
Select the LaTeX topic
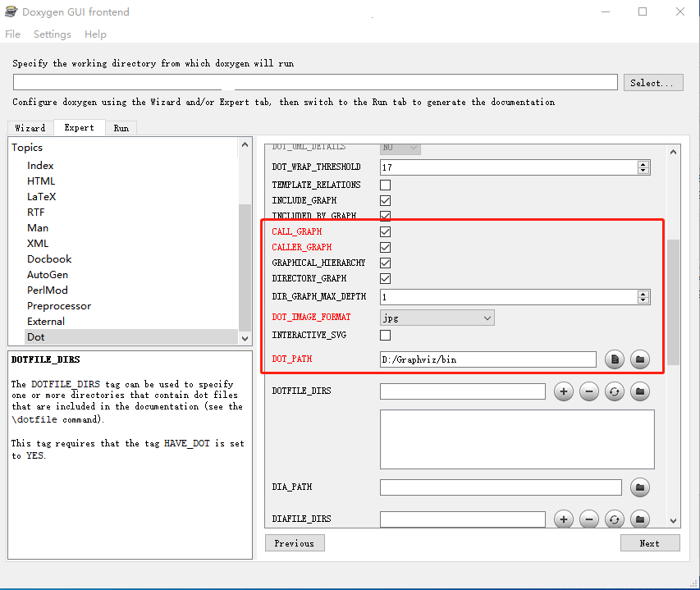pos(42,197)
